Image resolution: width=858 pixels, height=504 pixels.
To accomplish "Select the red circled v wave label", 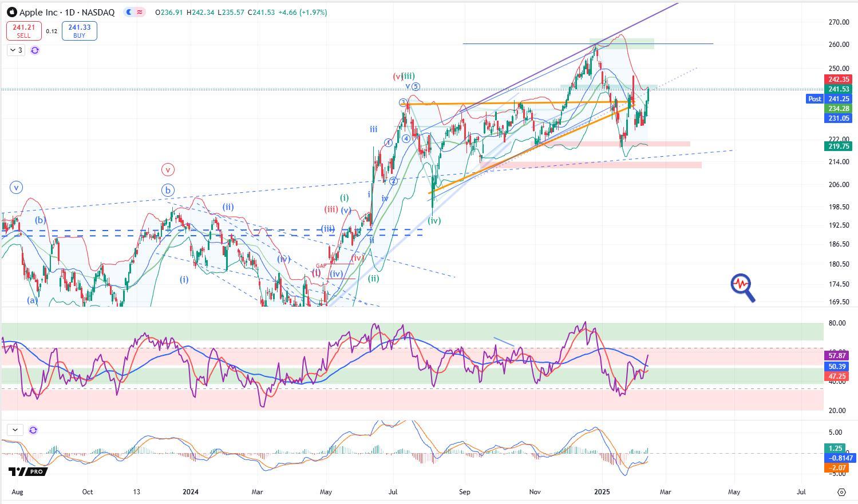I will click(168, 170).
